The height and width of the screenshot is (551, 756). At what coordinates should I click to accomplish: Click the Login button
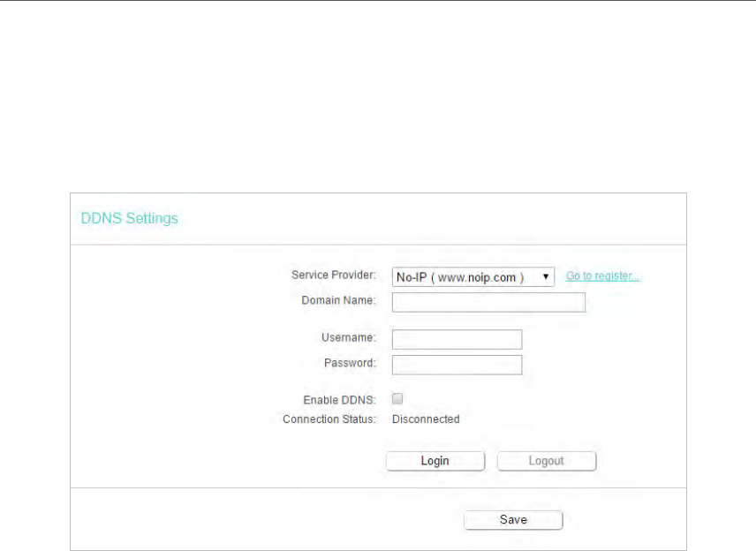pos(435,461)
